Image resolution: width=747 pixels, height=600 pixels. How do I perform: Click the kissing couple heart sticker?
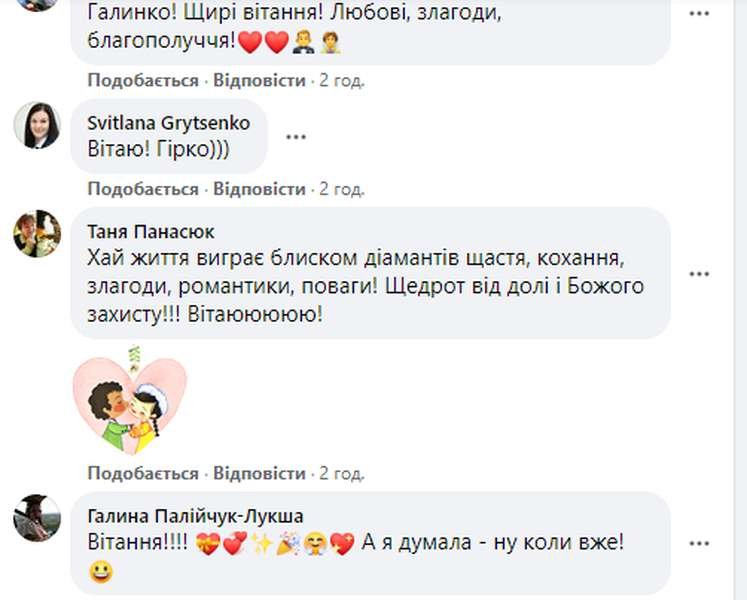click(x=130, y=400)
